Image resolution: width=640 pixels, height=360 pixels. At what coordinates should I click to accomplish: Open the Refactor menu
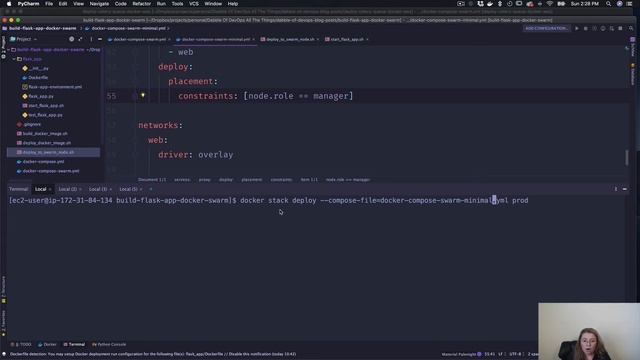tap(142, 4)
